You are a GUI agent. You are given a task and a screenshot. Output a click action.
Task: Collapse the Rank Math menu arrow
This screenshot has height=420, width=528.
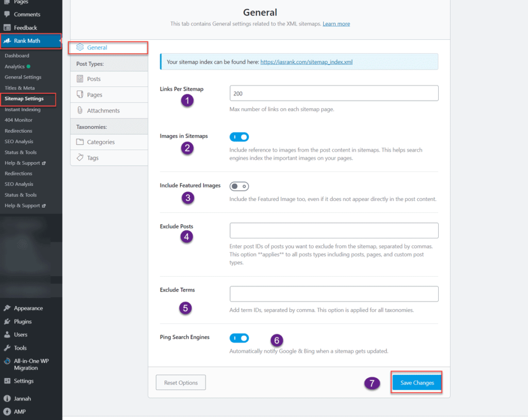[60, 41]
